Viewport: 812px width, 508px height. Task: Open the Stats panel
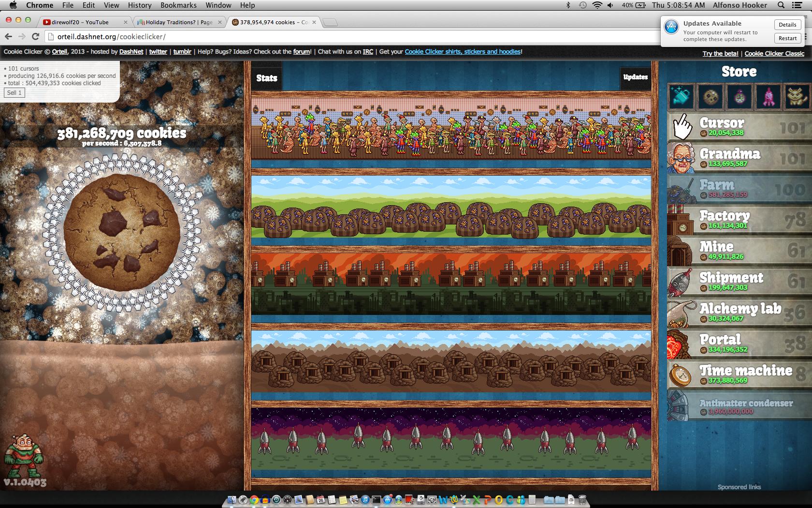click(x=266, y=78)
